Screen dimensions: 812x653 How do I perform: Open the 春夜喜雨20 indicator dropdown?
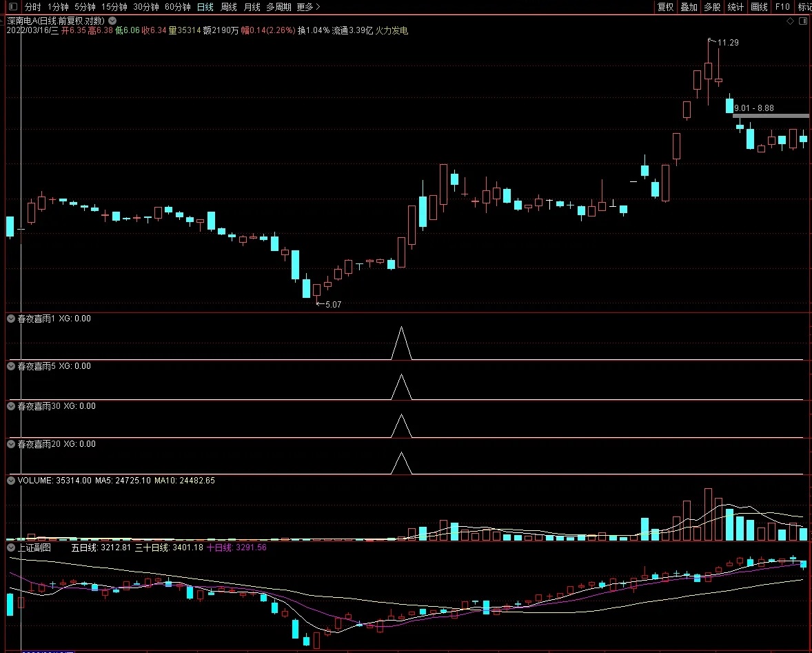click(11, 444)
